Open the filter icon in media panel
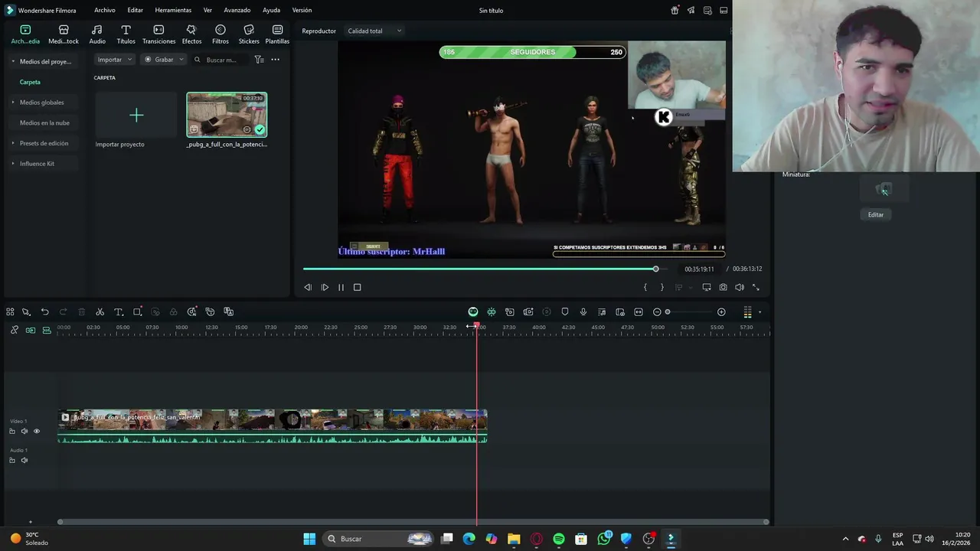 [259, 60]
